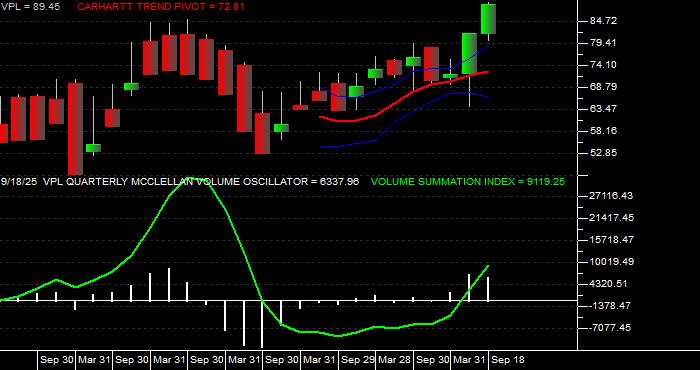Select the 58.16 price axis value
The image size is (700, 370).
(x=603, y=131)
